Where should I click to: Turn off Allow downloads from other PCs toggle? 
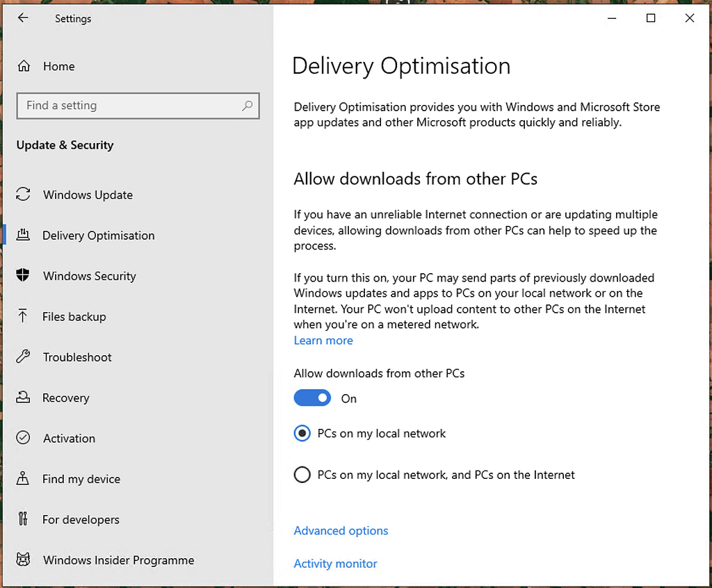(312, 398)
